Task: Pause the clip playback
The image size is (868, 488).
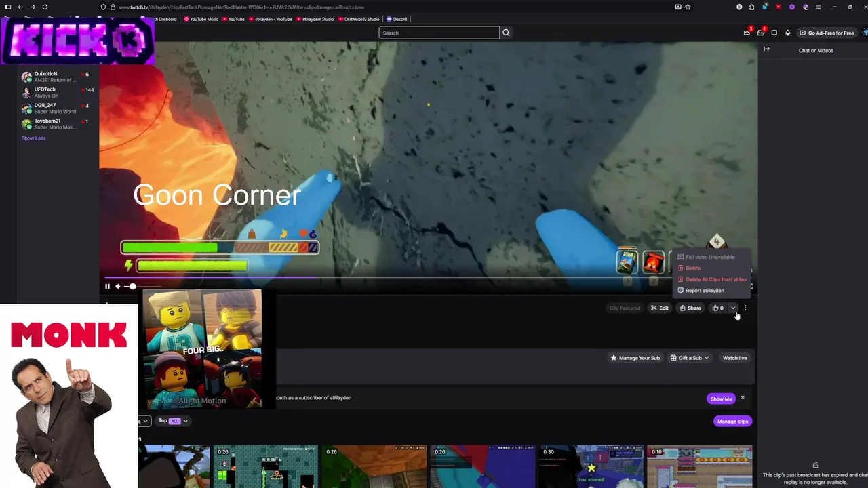Action: (x=107, y=287)
